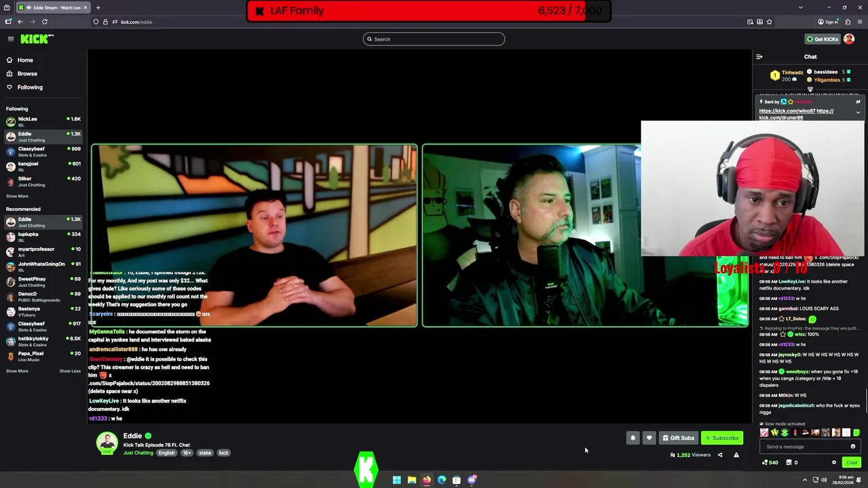Click the 540 channel points icon
868x488 pixels.
click(x=770, y=462)
